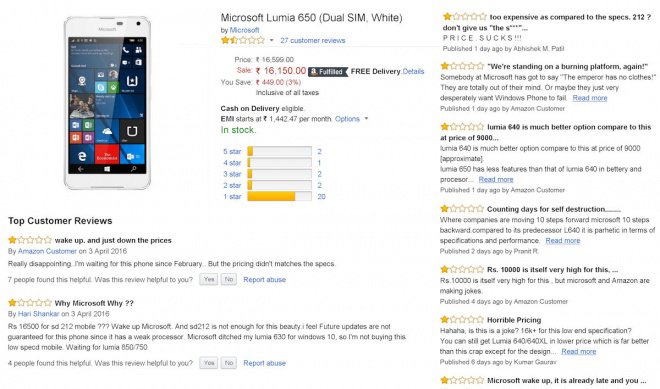Image resolution: width=660 pixels, height=389 pixels.
Task: Click star rating of 'Why Microsoft Why' review
Action: 30,303
